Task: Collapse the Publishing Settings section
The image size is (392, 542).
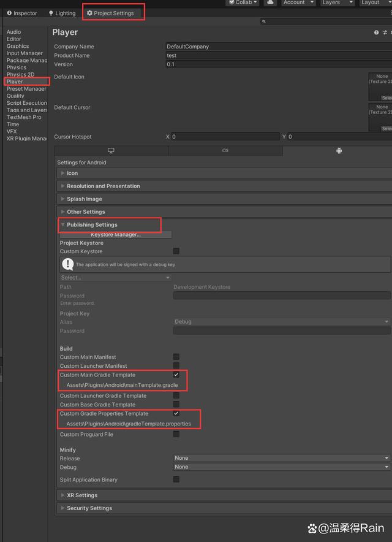Action: click(224, 224)
